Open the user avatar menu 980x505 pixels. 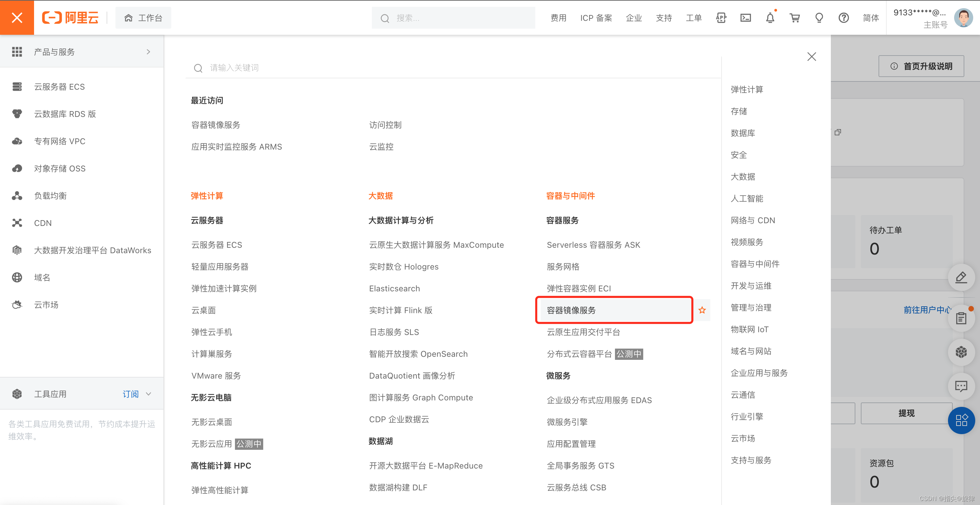point(963,17)
